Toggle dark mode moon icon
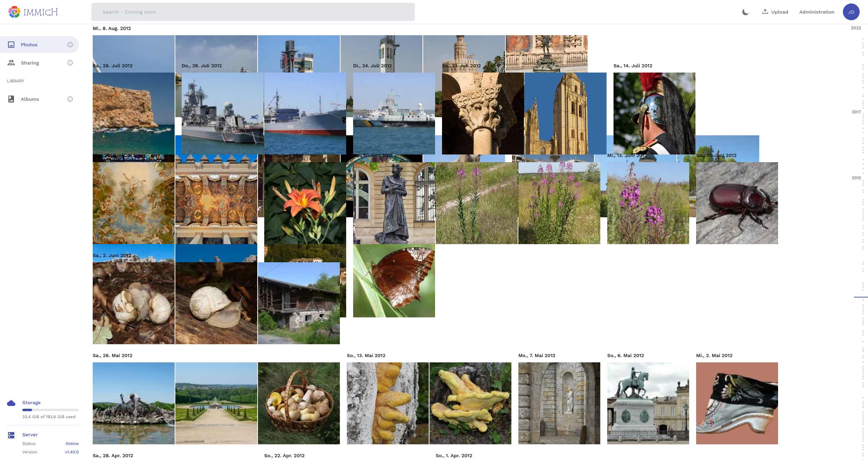Image resolution: width=868 pixels, height=460 pixels. [x=745, y=12]
